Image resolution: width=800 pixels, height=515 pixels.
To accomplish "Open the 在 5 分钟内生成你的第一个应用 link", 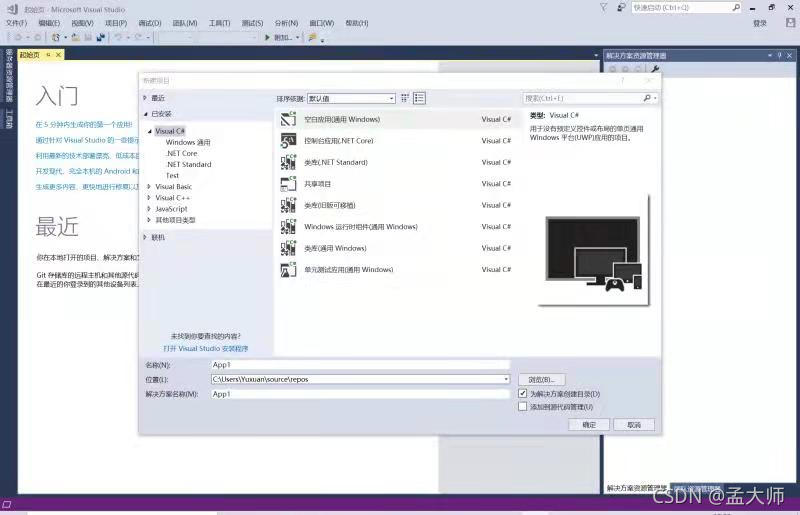I will pos(84,124).
